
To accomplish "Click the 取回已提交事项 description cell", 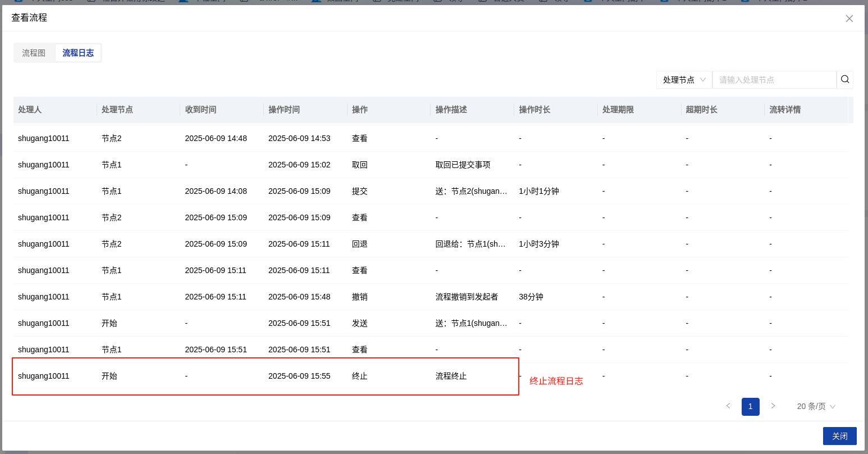I will (x=463, y=165).
